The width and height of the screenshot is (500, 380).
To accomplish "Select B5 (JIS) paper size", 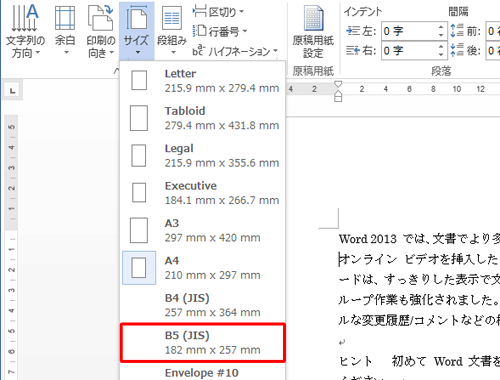I will 203,342.
